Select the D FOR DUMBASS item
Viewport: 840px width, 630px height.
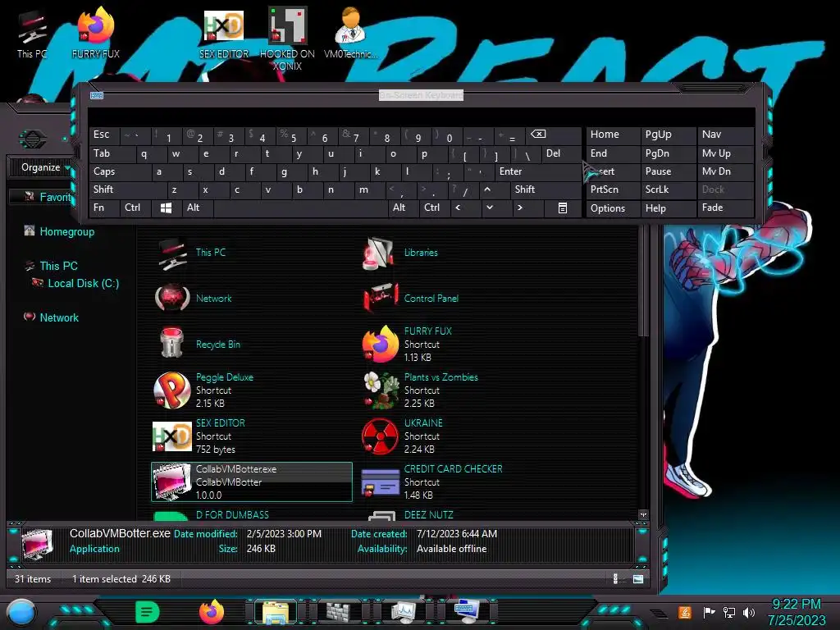(x=212, y=515)
